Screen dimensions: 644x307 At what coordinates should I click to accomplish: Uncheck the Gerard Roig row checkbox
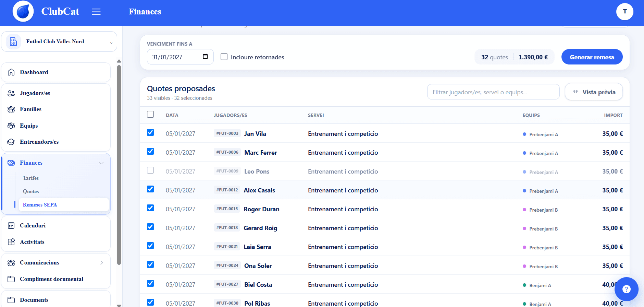click(150, 227)
